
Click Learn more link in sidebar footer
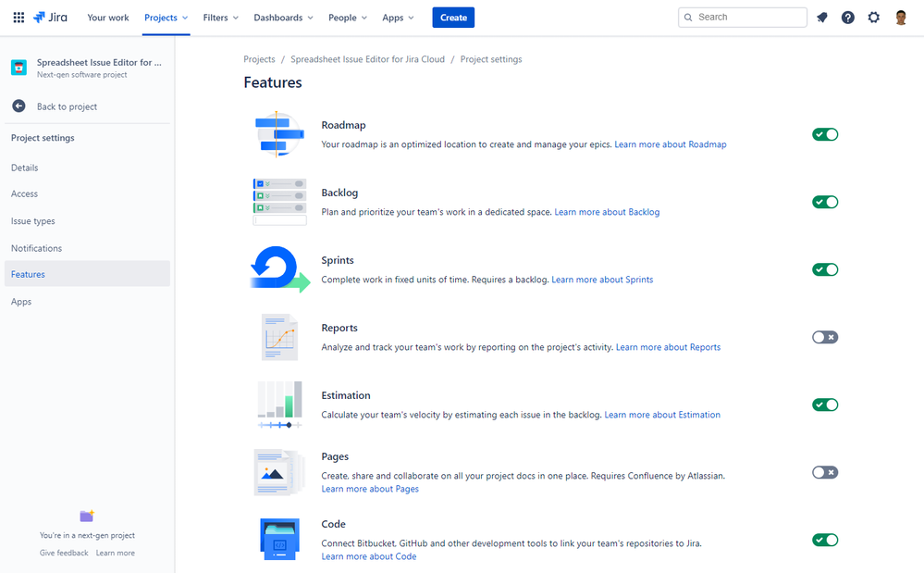click(116, 553)
